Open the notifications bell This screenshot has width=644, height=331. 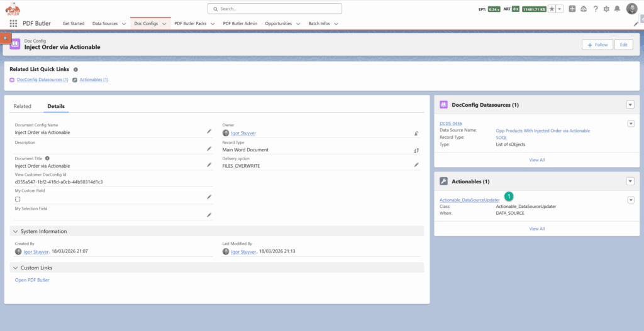(617, 9)
